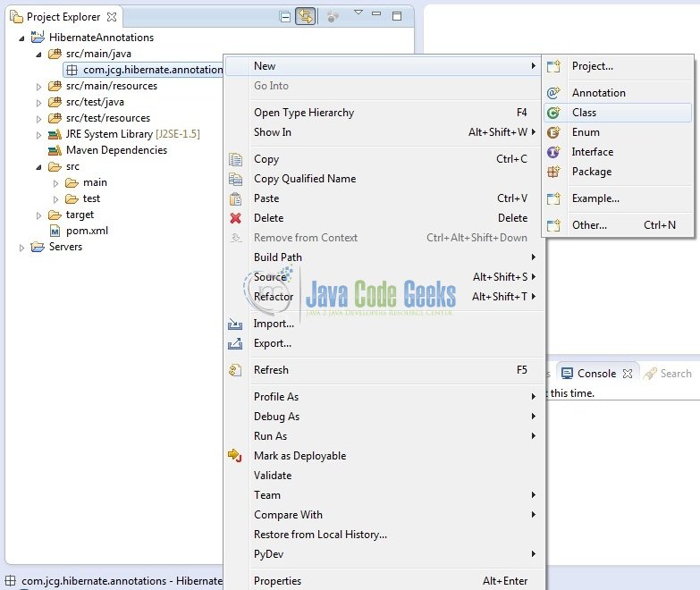The image size is (700, 590).
Task: Open the Debug As submenu
Action: click(384, 416)
